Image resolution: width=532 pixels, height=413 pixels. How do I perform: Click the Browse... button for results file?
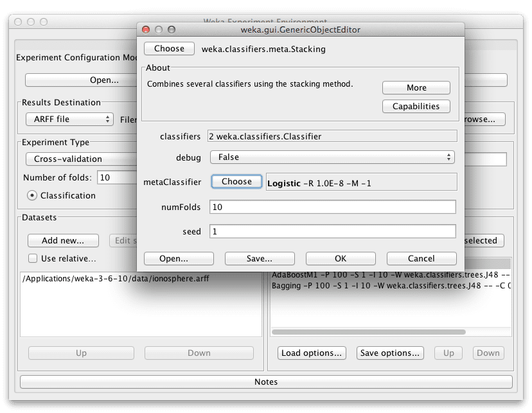484,119
